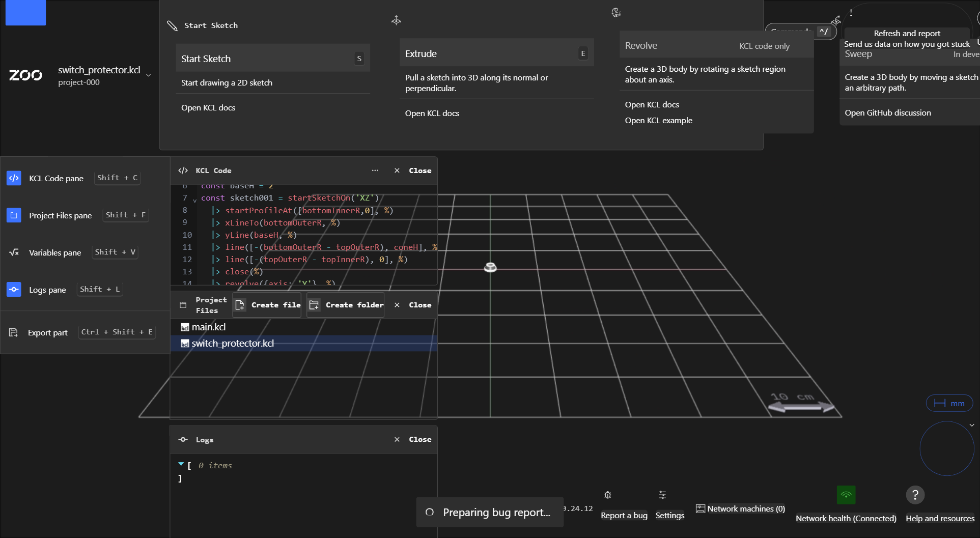Collapse the Logs items array triangle
This screenshot has height=538, width=980.
click(x=181, y=464)
